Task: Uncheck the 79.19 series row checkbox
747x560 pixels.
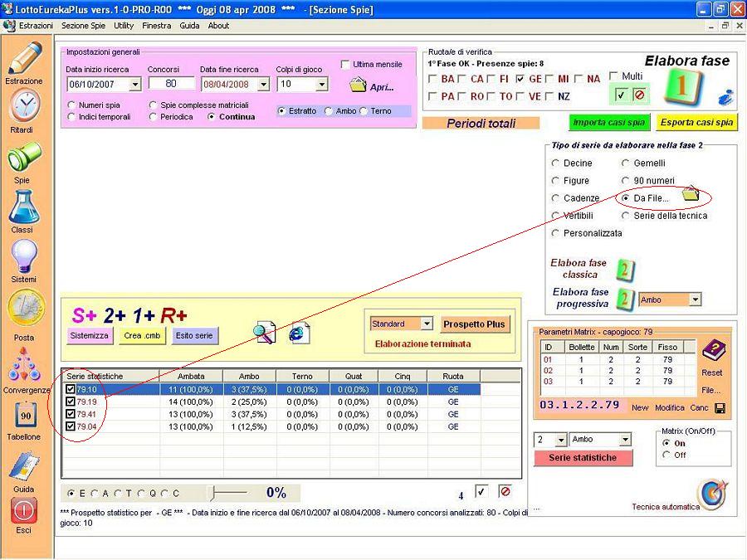Action: click(71, 402)
